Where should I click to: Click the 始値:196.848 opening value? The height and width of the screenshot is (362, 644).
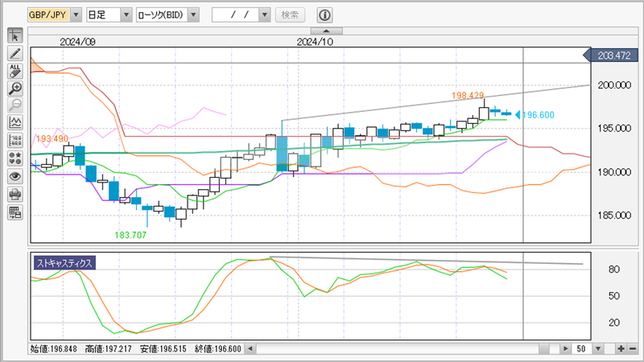(x=53, y=349)
